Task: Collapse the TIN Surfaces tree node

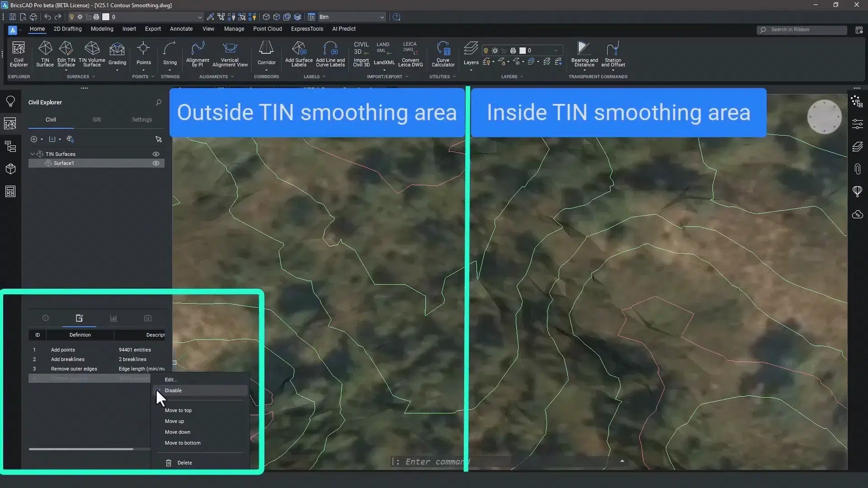Action: (x=33, y=154)
